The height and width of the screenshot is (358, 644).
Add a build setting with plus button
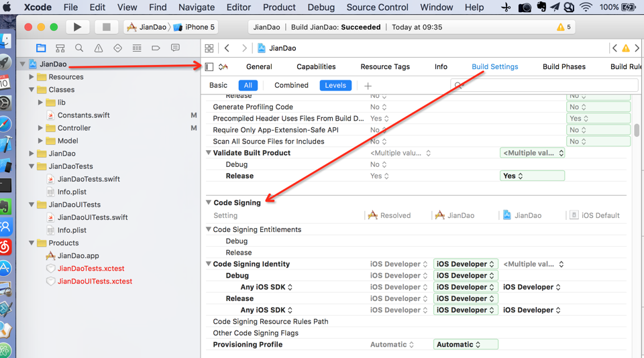point(368,85)
